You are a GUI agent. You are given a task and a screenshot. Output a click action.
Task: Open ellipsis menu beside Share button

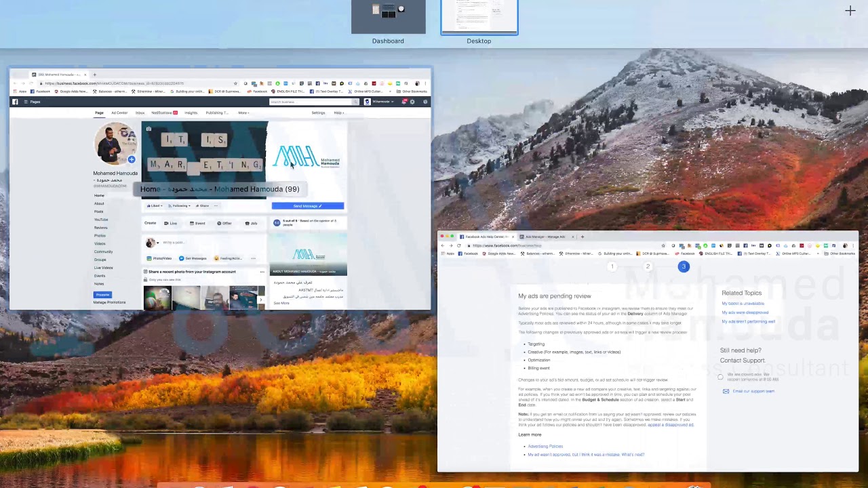coord(216,205)
